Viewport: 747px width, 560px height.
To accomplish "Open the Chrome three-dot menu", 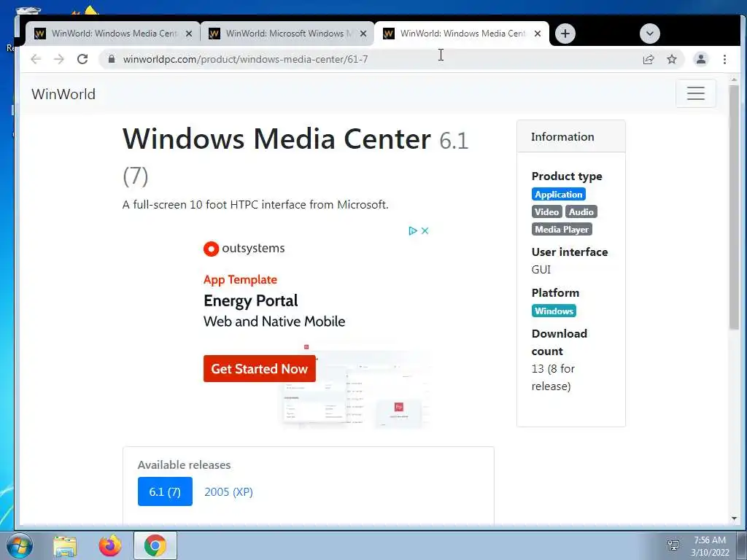I will pos(724,60).
